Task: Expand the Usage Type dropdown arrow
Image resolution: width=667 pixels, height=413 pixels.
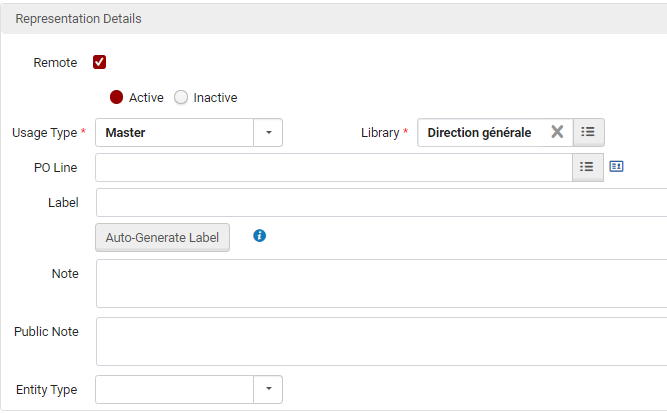Action: (x=268, y=133)
